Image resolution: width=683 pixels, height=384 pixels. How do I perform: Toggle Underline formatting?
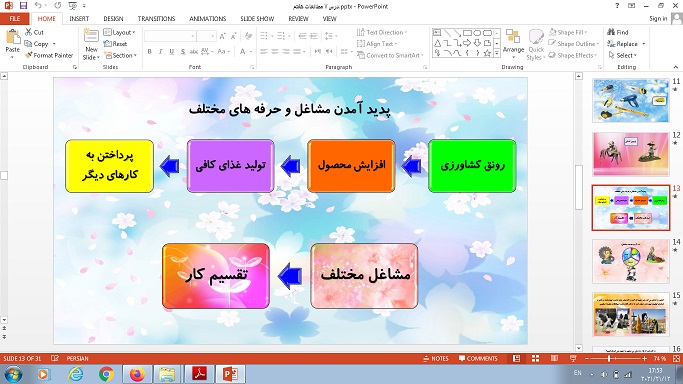[x=172, y=51]
